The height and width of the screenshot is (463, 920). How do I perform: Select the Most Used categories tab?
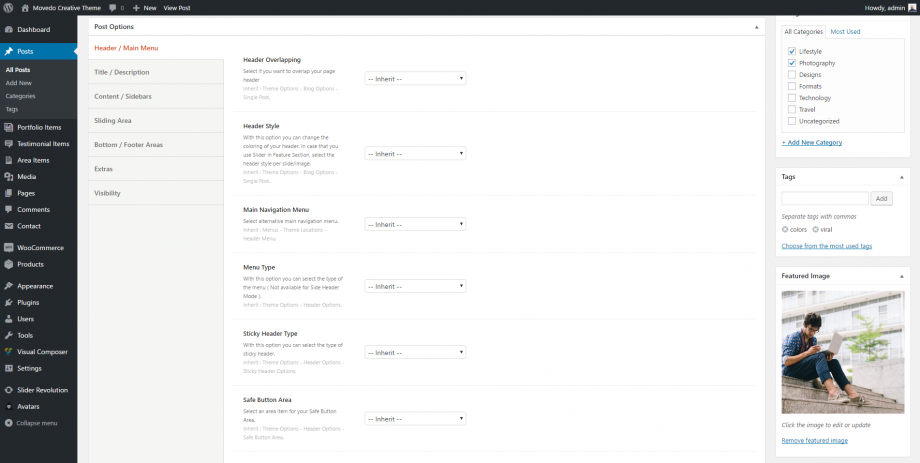(x=845, y=32)
